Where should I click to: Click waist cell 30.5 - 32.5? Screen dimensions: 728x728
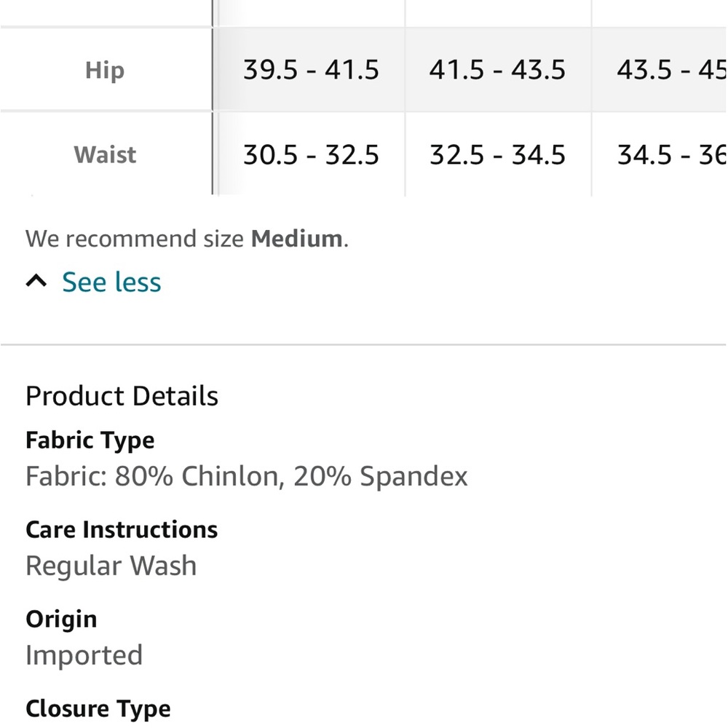[x=311, y=155]
